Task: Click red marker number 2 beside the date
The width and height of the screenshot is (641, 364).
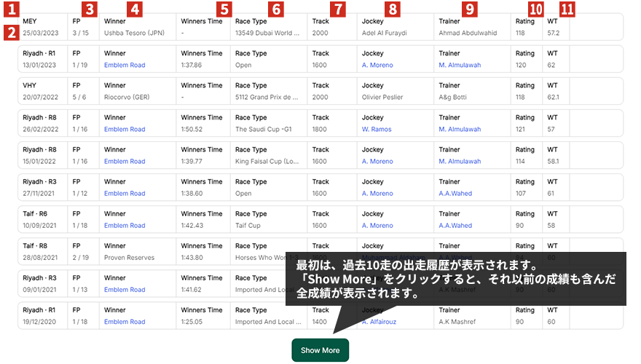Action: [x=10, y=32]
